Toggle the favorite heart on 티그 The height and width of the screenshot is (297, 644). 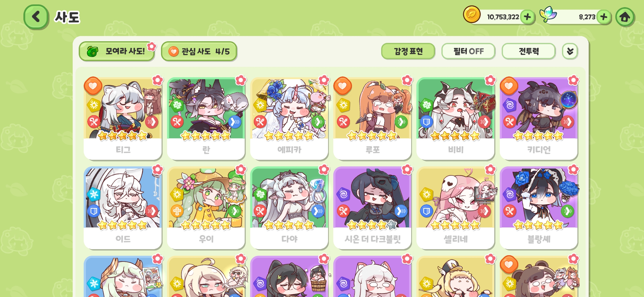click(93, 86)
